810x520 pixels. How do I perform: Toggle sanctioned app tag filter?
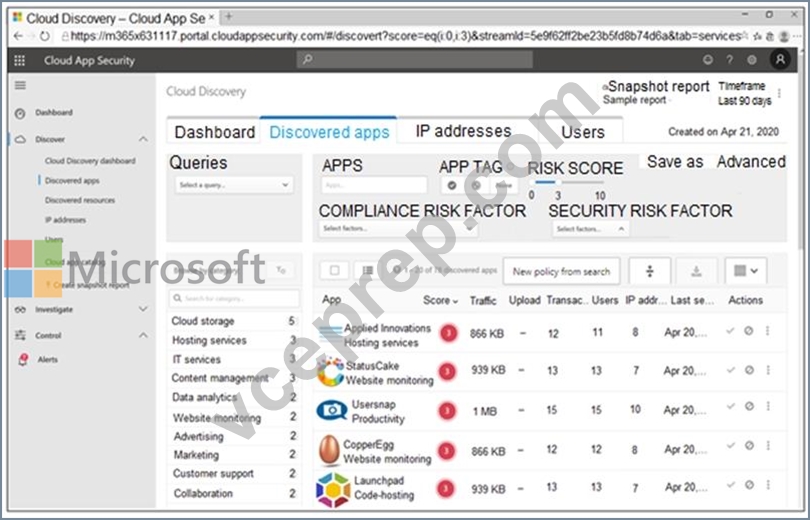coord(452,185)
